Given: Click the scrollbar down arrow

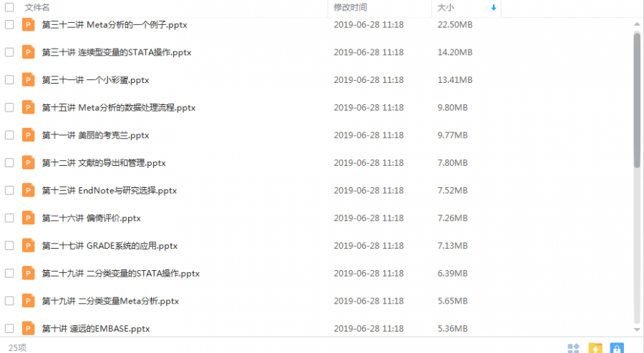Looking at the screenshot, I should [x=637, y=329].
